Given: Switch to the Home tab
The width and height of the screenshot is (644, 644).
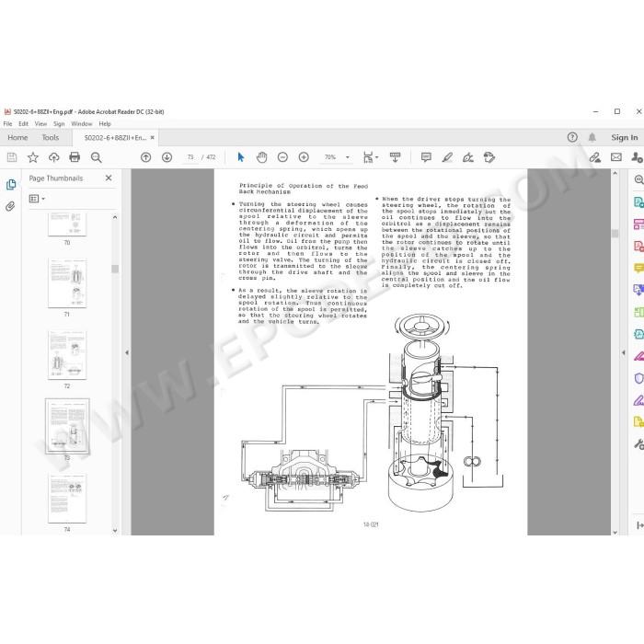Looking at the screenshot, I should (17, 138).
